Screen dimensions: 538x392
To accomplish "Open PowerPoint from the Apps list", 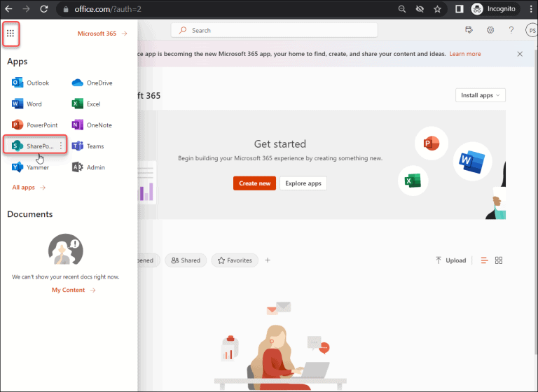I will pos(34,125).
